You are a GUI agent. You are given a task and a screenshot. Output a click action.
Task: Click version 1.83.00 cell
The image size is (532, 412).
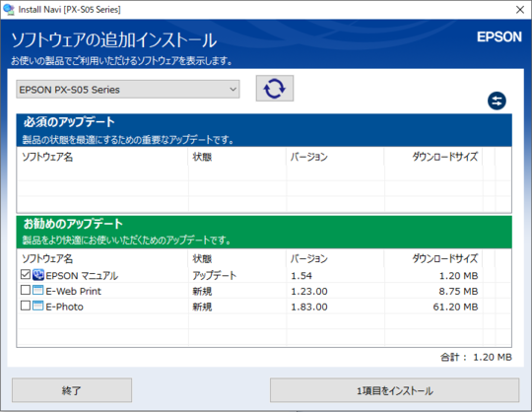309,307
